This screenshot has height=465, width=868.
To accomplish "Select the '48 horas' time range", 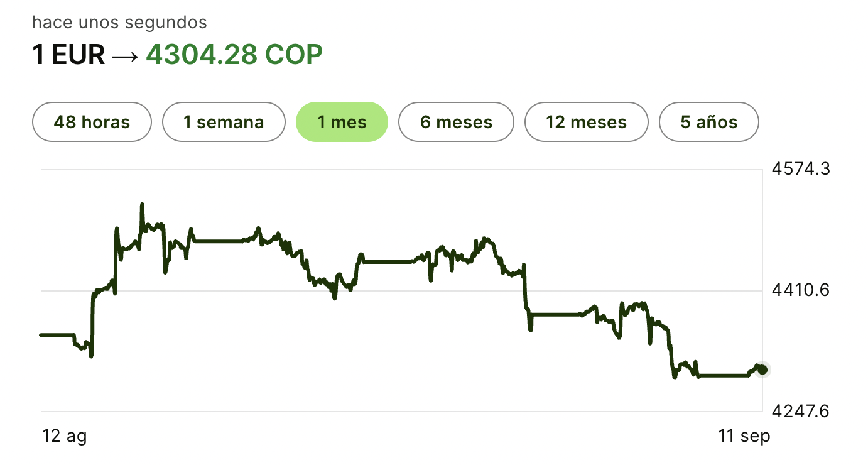I will [x=92, y=122].
